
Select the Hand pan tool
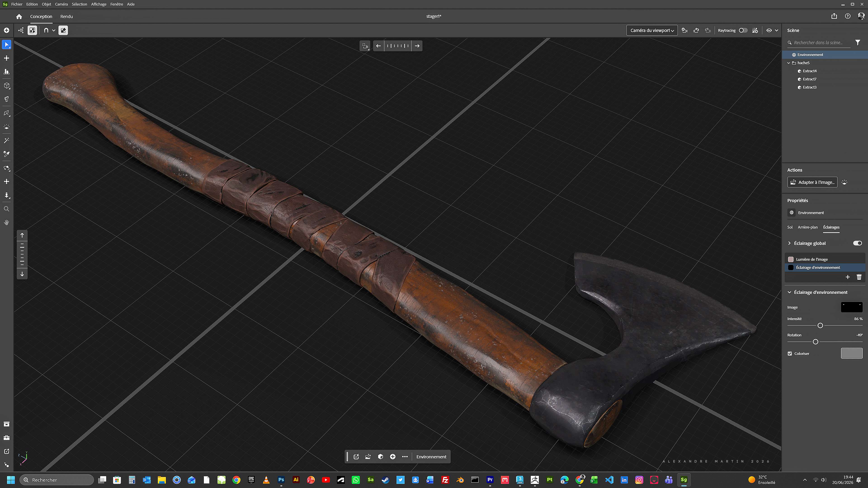pyautogui.click(x=6, y=222)
